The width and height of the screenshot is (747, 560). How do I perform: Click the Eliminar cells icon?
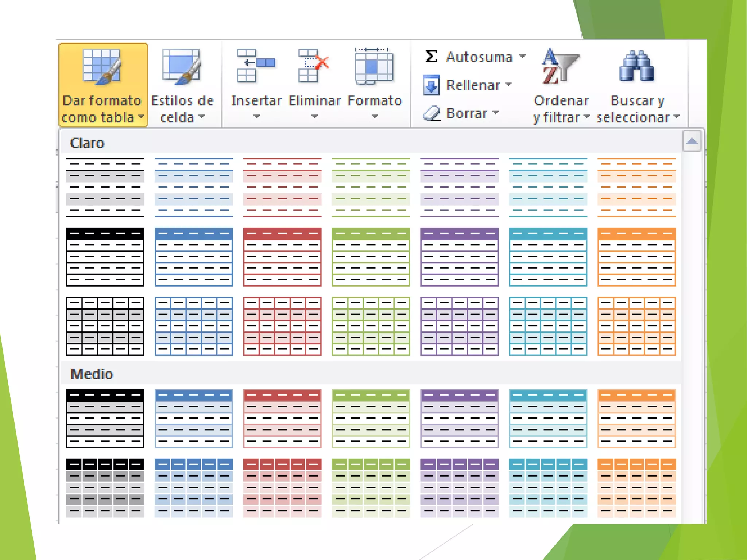click(x=313, y=66)
